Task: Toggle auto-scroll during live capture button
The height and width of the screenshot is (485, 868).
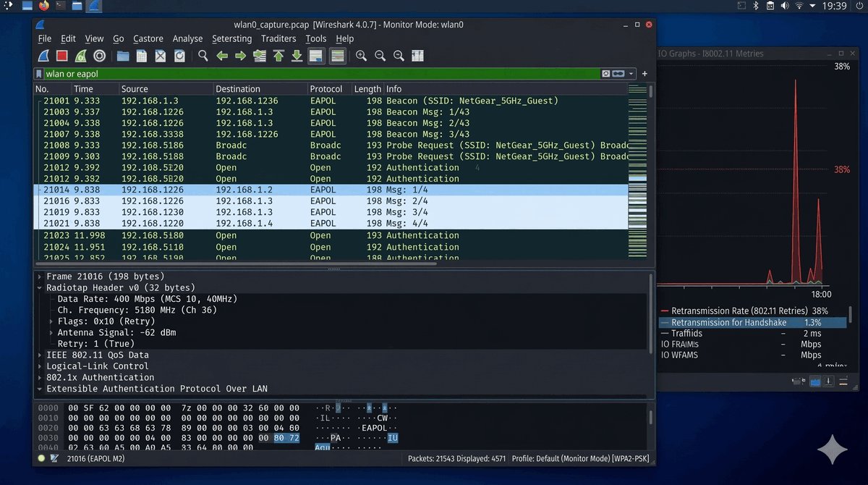Action: 315,56
